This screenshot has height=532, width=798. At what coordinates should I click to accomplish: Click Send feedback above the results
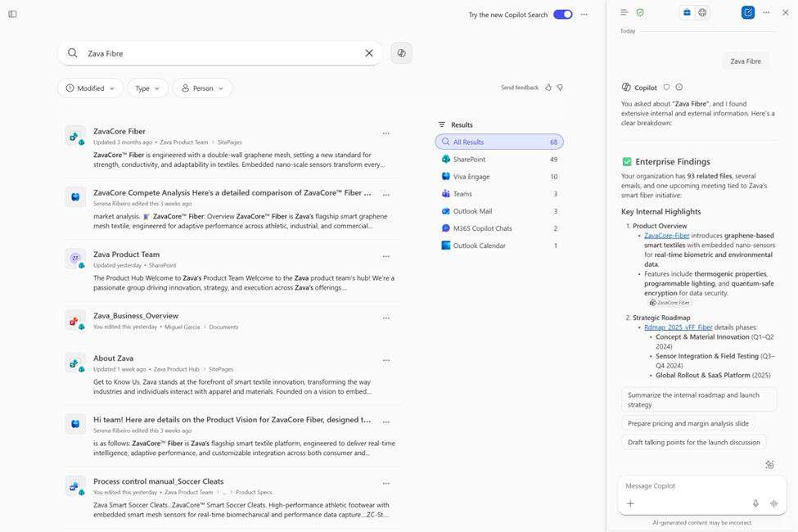pyautogui.click(x=520, y=87)
